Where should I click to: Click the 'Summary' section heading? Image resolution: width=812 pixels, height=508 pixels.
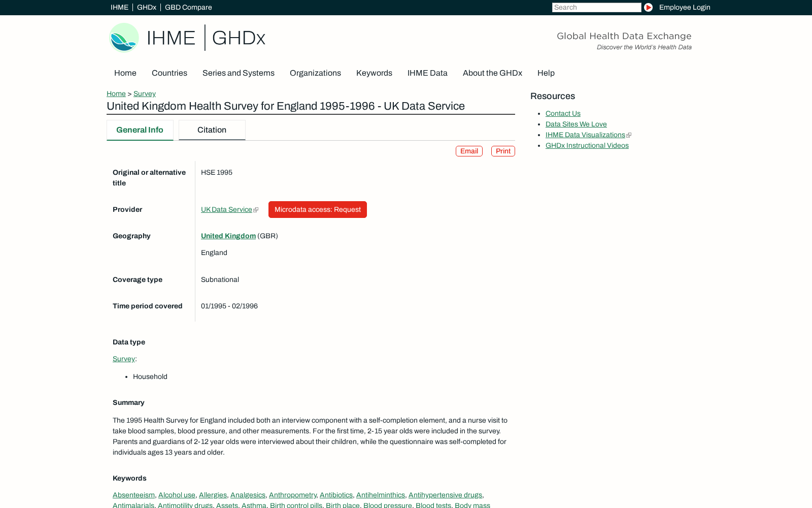pyautogui.click(x=128, y=402)
